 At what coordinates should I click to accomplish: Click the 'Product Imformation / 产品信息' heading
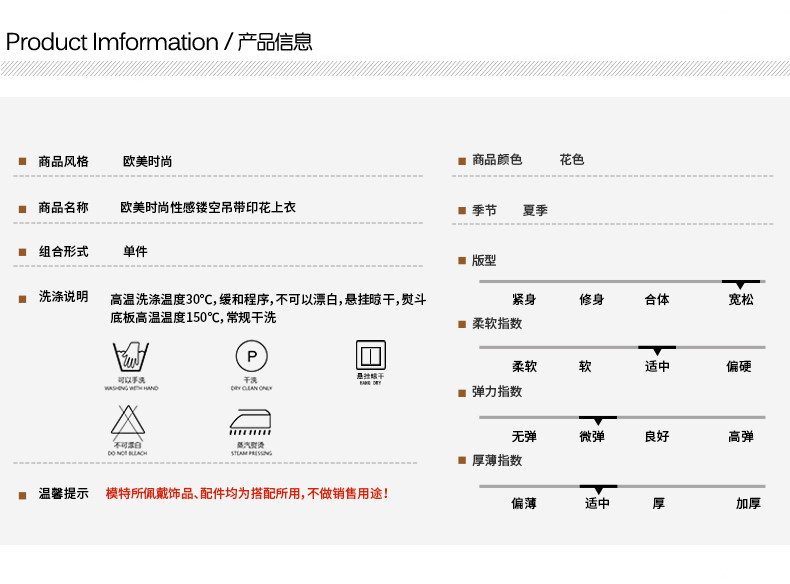click(x=159, y=42)
